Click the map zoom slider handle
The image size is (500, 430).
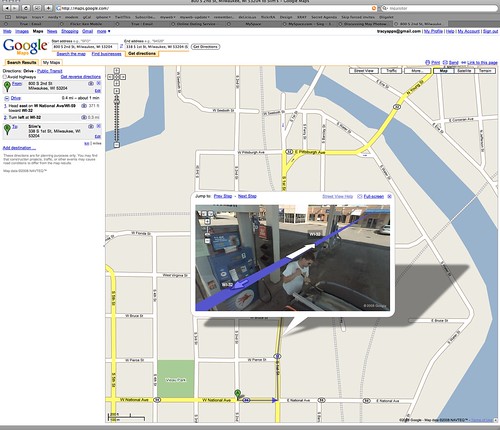(x=117, y=101)
